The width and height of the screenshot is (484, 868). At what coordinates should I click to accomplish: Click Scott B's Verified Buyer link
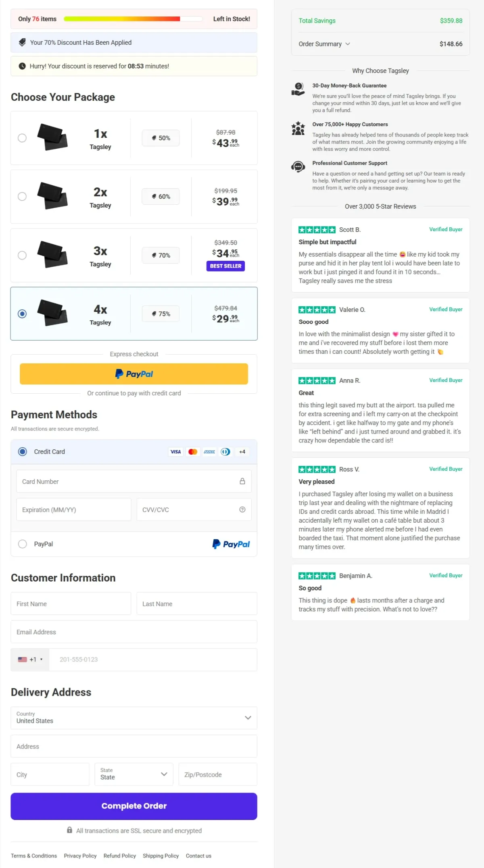click(x=445, y=229)
